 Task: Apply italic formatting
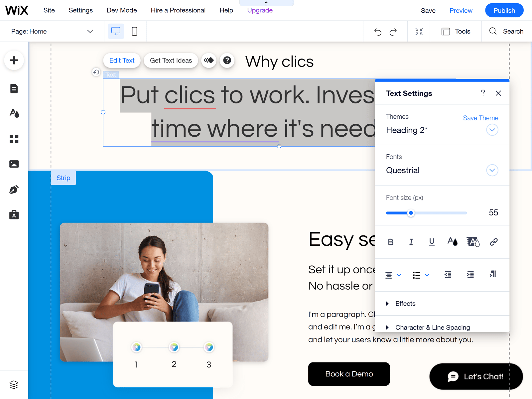[x=411, y=242]
